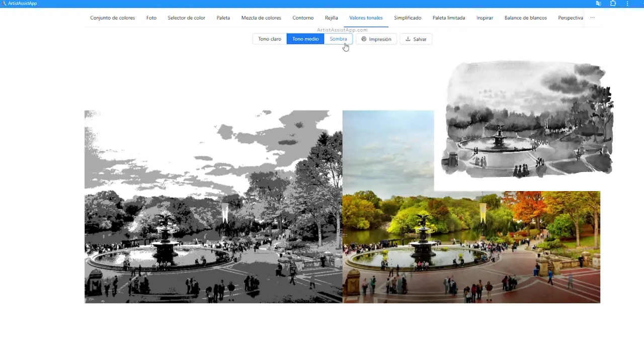The height and width of the screenshot is (362, 644).
Task: Select the Tono medio option
Action: coord(305,39)
